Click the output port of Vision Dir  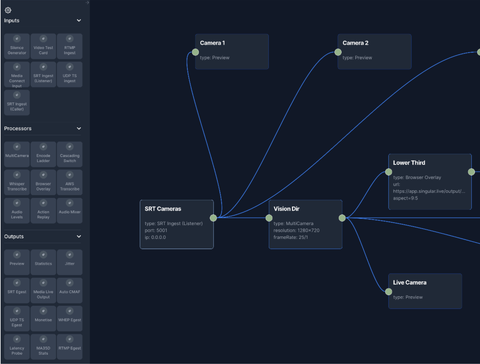[342, 218]
